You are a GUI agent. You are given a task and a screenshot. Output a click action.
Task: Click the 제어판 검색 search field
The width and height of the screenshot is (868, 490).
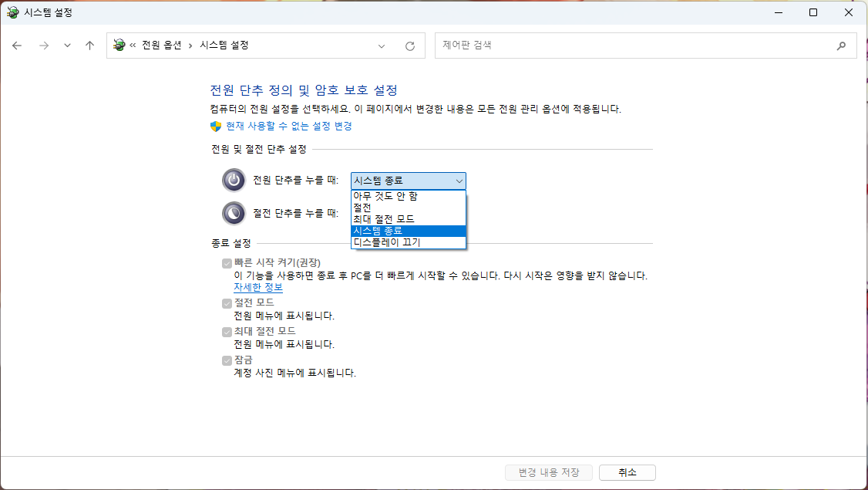[x=632, y=46]
